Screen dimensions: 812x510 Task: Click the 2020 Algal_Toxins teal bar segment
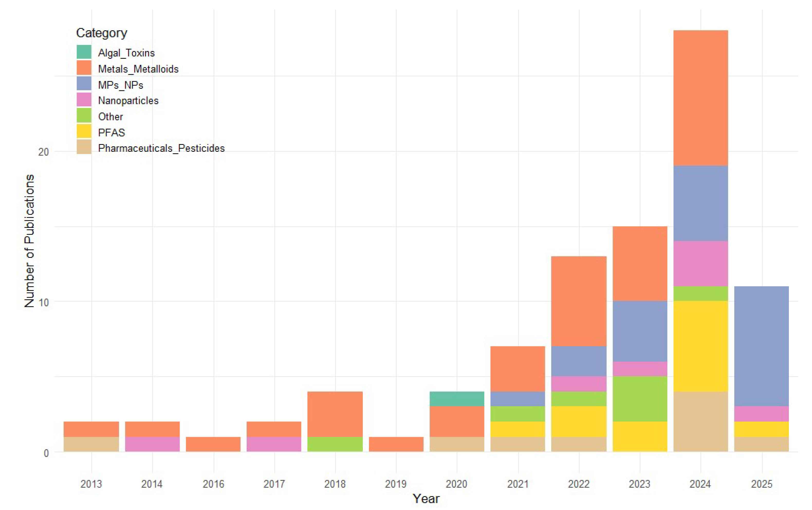coord(457,399)
